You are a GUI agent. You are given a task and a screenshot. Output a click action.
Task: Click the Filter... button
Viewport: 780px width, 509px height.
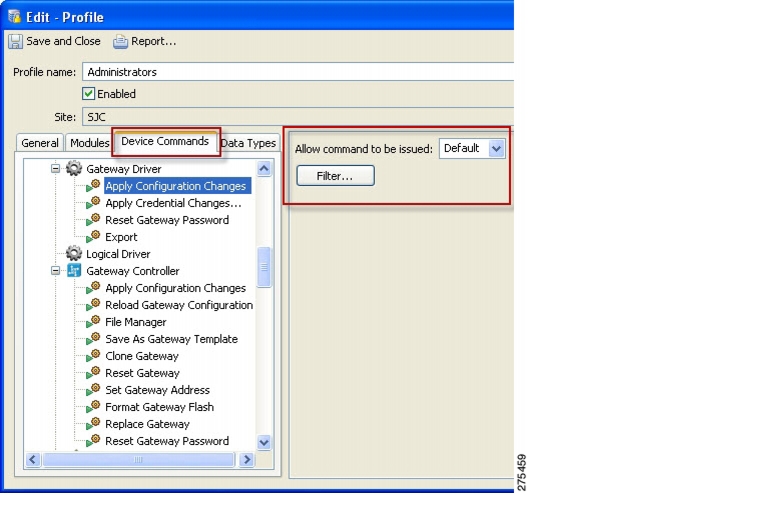click(x=335, y=176)
